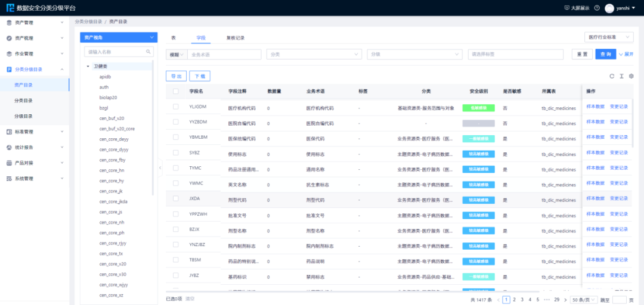Click the search magnifier in the asset tree
Viewport: 644px width, 305px height.
[x=149, y=52]
